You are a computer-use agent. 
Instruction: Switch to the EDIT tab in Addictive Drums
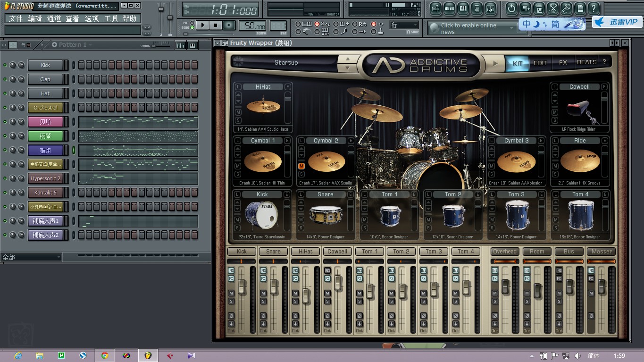540,63
